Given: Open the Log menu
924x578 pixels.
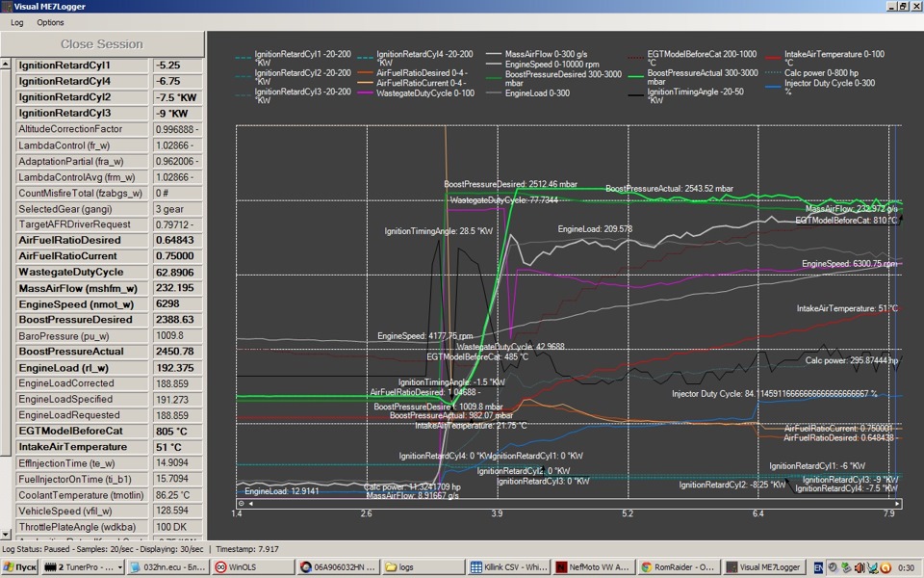Looking at the screenshot, I should 17,22.
